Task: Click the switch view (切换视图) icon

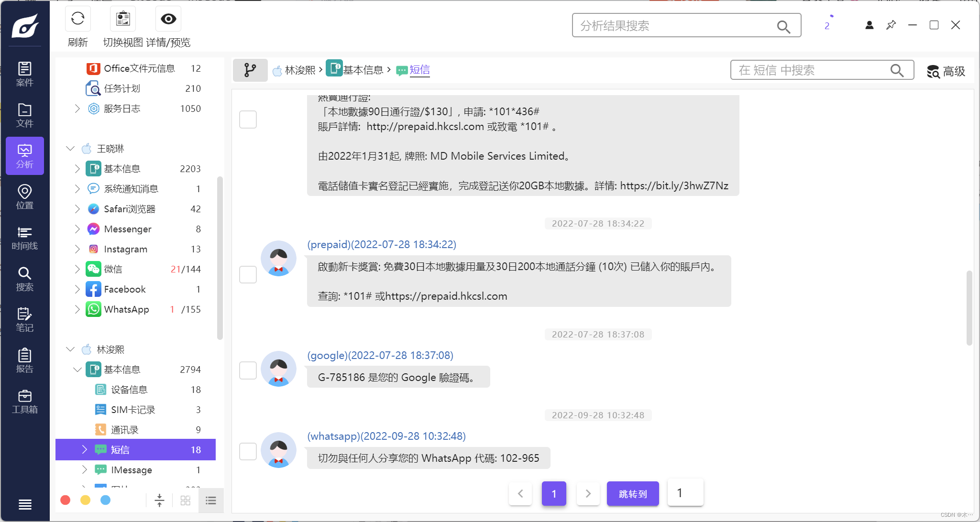Action: pyautogui.click(x=123, y=19)
